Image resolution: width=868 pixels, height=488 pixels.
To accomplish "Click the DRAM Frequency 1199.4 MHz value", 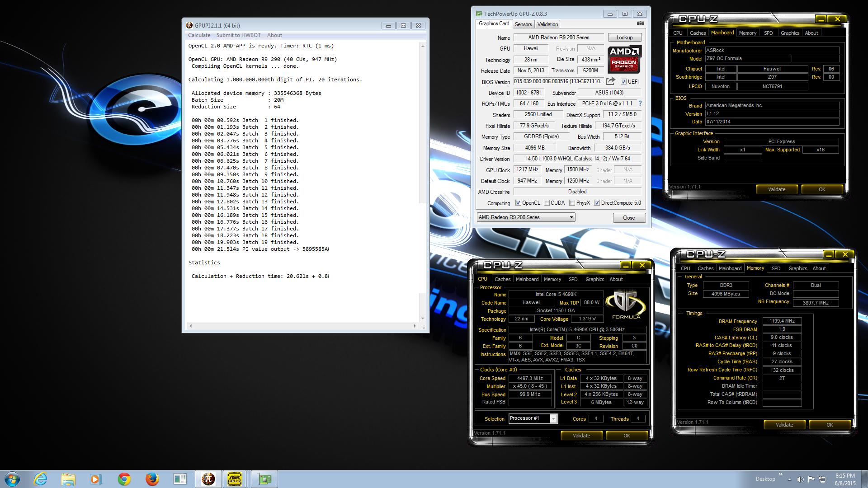I will 782,321.
